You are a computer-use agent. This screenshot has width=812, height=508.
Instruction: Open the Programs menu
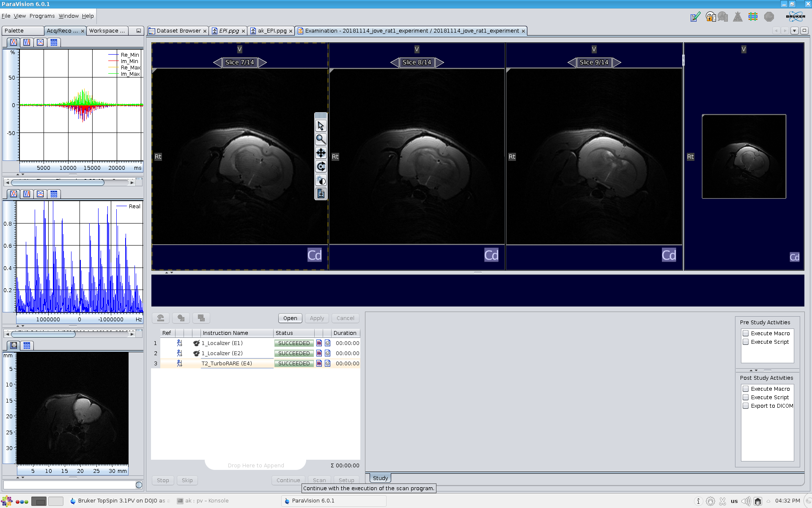click(x=42, y=16)
